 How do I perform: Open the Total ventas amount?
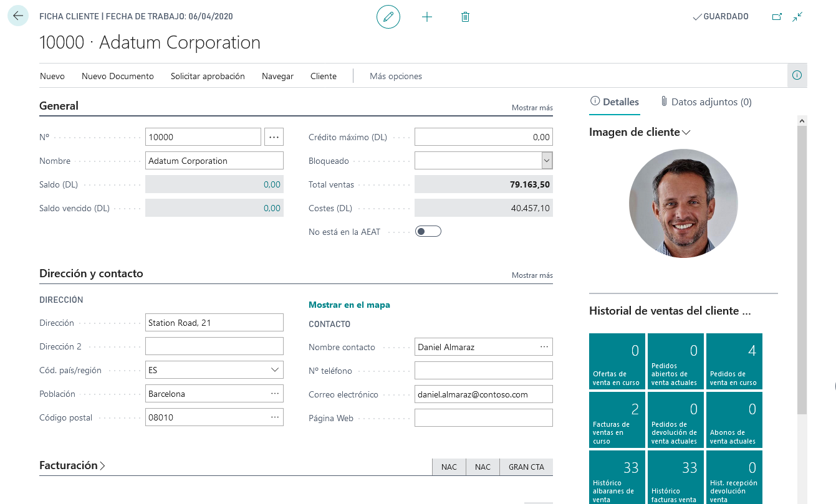point(530,184)
